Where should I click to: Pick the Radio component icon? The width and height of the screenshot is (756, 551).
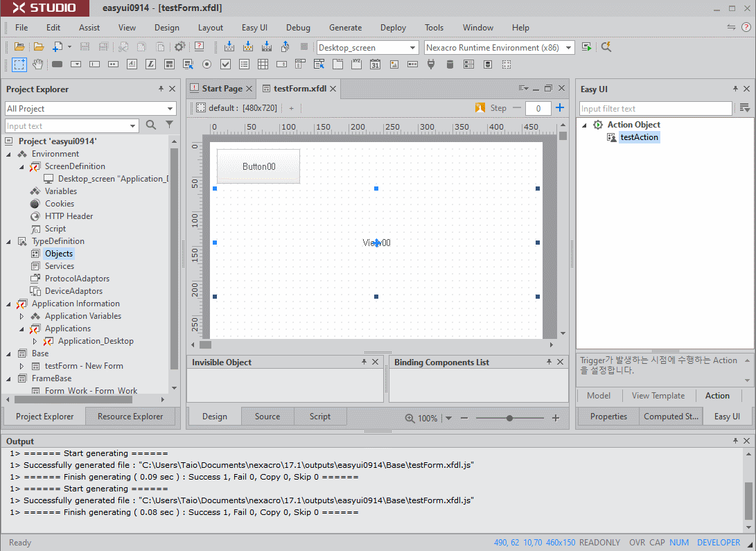206,64
